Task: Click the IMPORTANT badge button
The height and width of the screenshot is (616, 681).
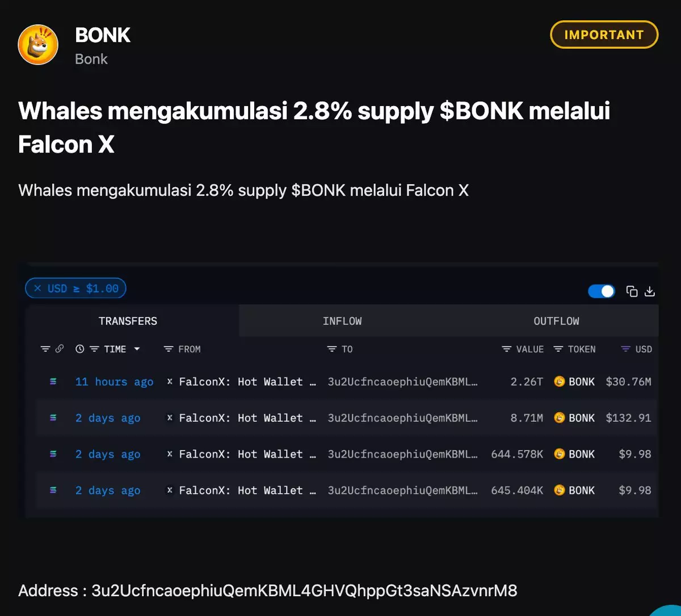Action: tap(604, 35)
